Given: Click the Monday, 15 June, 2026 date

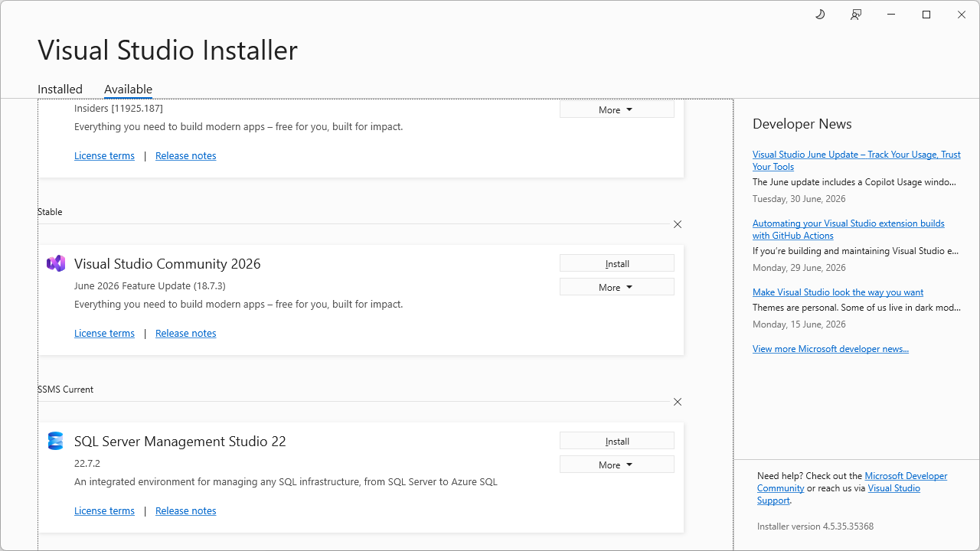Looking at the screenshot, I should point(799,324).
